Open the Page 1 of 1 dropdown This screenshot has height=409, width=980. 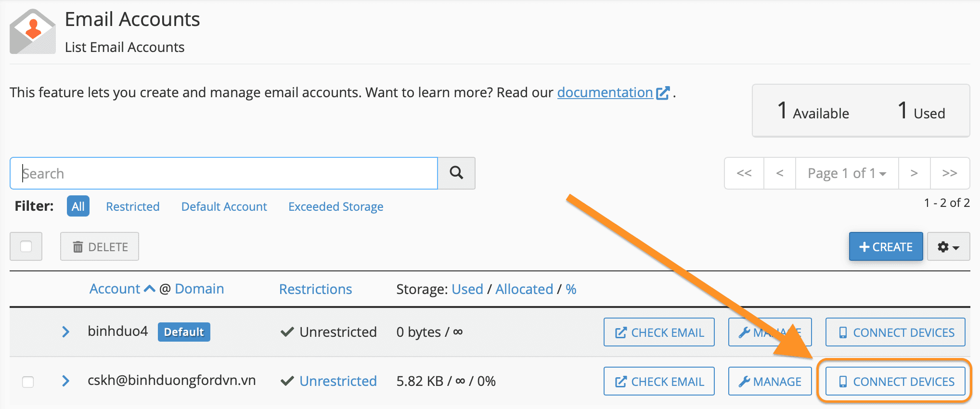[x=847, y=173]
